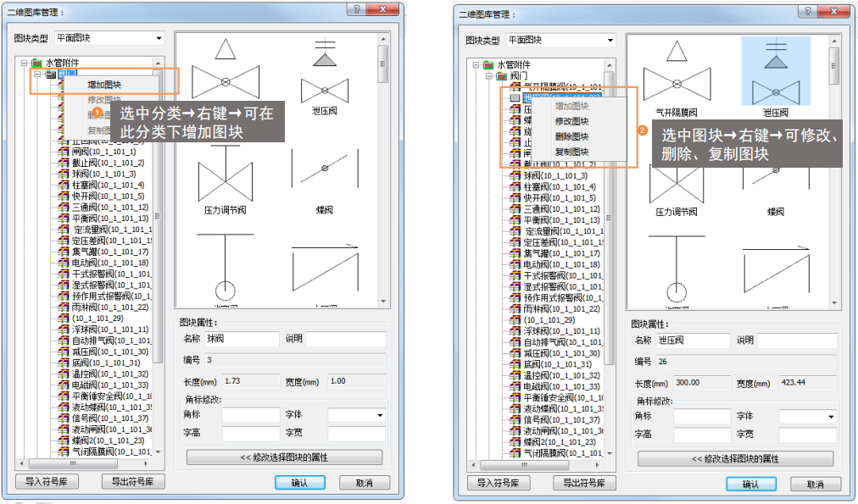Open 字体 dropdown in right window

click(831, 417)
